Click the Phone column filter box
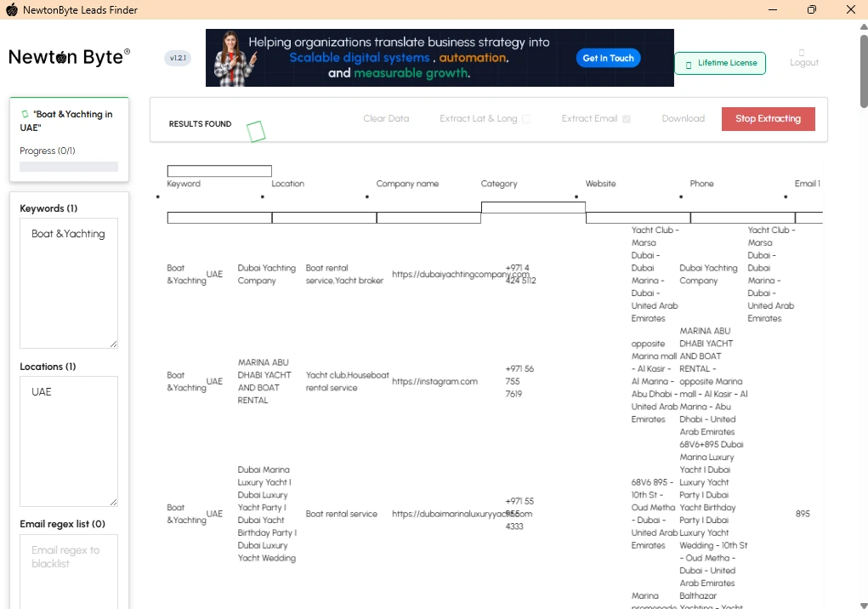 [742, 218]
